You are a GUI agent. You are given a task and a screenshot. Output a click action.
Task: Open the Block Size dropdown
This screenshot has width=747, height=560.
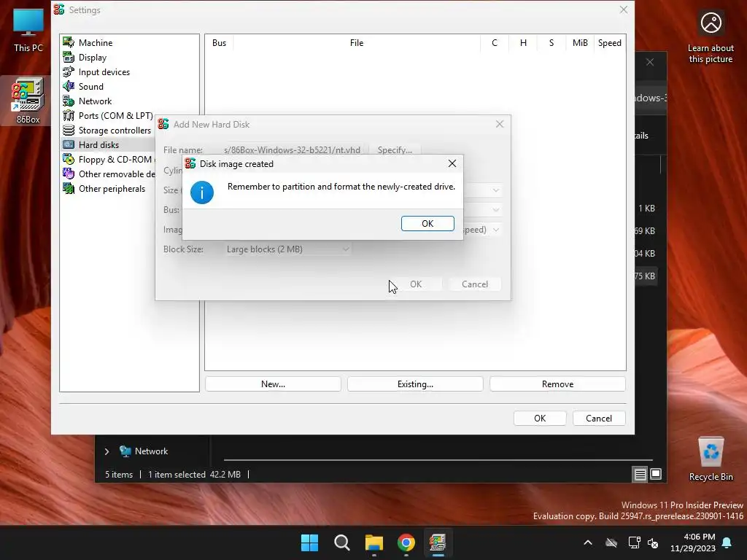point(287,249)
